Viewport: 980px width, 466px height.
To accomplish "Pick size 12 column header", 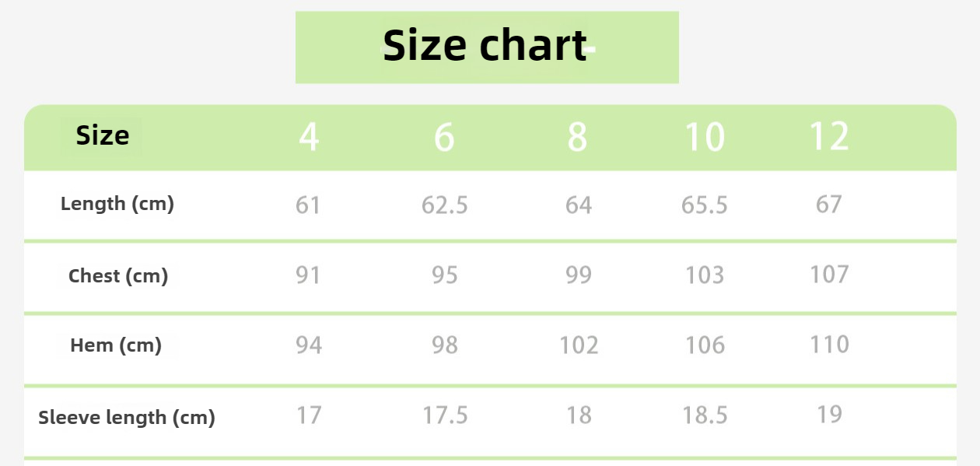I will click(829, 137).
